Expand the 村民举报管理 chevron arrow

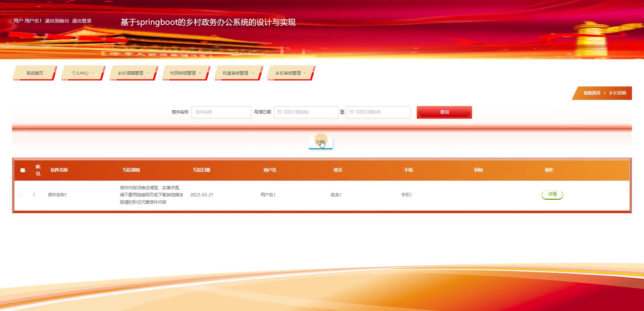pyautogui.click(x=200, y=73)
